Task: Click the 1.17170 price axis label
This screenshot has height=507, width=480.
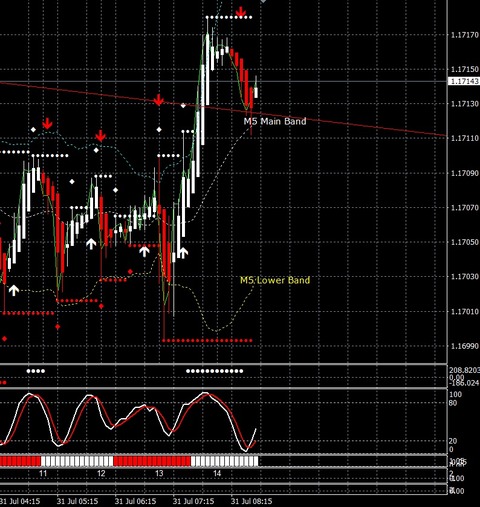Action: 465,35
